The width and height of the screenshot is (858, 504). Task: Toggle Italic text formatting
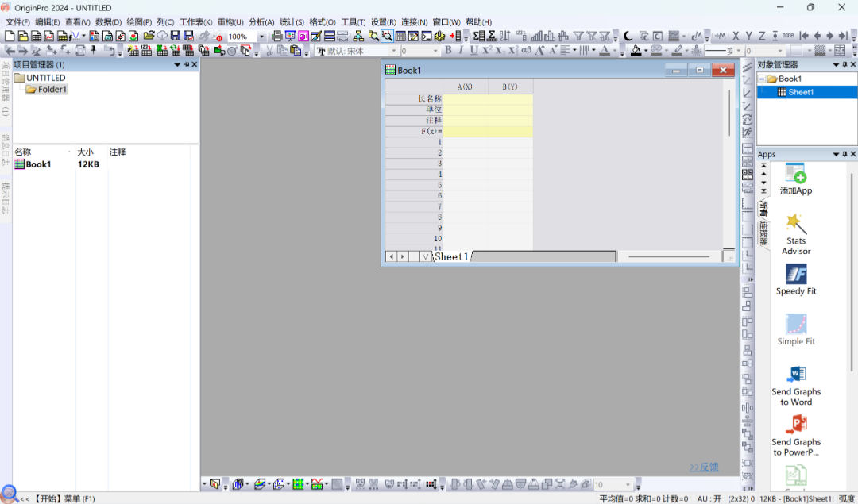point(462,50)
